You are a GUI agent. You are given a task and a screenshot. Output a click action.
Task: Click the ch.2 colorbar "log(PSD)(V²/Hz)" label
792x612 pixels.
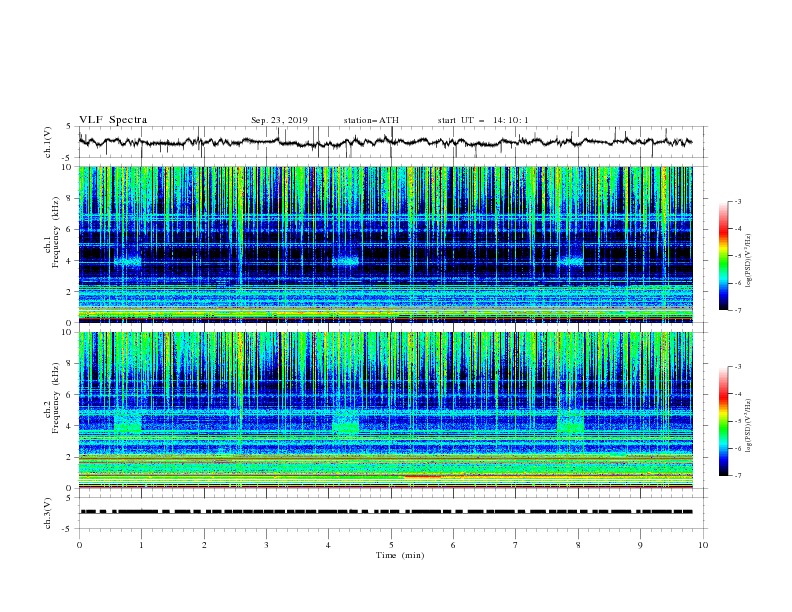coord(749,426)
